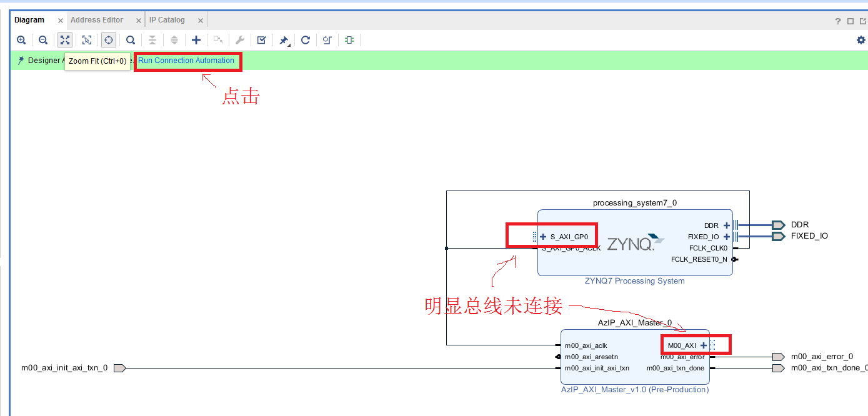
Task: Float the diagram panel window
Action: 862,21
